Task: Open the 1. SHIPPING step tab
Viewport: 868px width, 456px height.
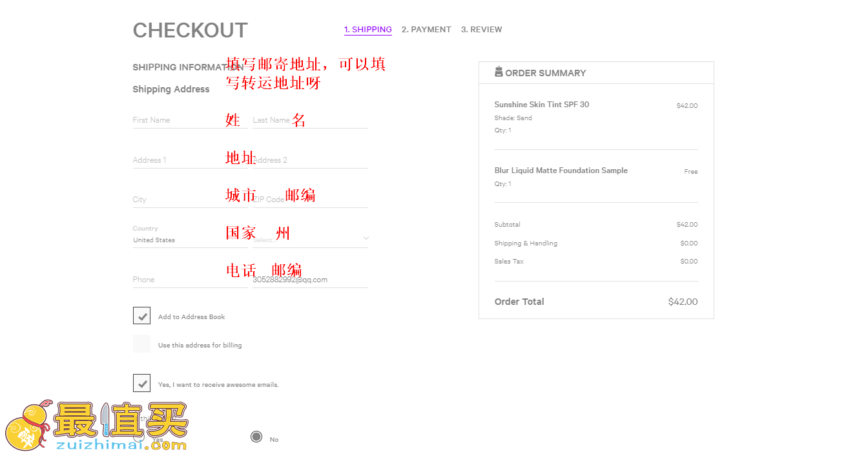Action: click(x=368, y=30)
